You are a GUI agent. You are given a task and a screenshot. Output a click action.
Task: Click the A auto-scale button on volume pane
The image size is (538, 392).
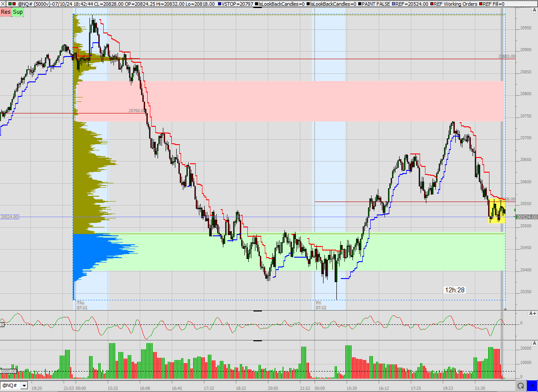(534, 344)
